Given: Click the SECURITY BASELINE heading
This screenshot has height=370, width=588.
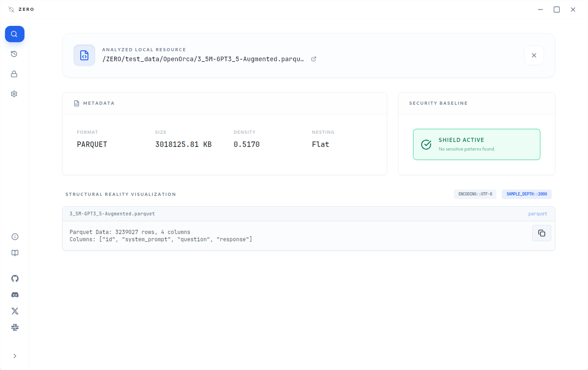Looking at the screenshot, I should (438, 103).
